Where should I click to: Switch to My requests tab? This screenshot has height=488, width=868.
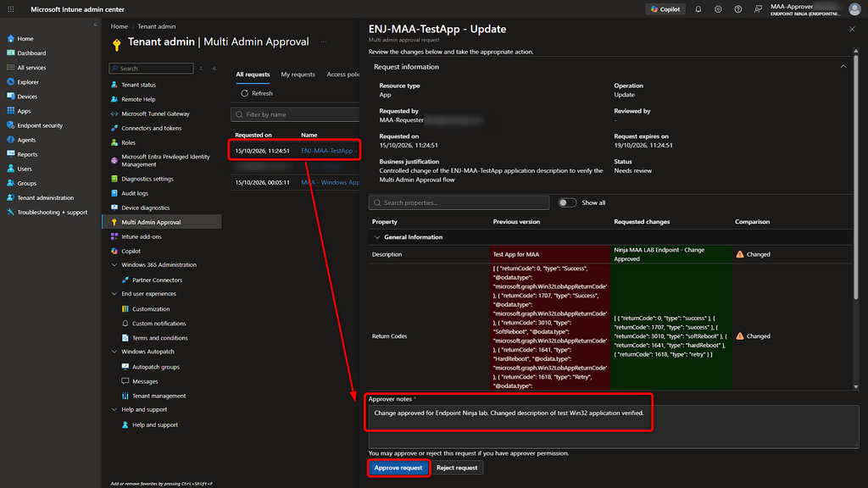coord(298,75)
